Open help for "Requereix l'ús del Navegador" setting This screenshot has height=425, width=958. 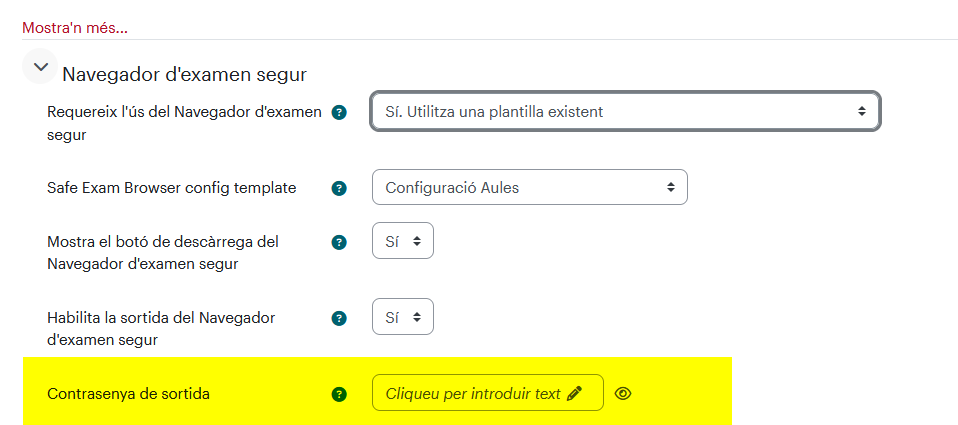[338, 112]
